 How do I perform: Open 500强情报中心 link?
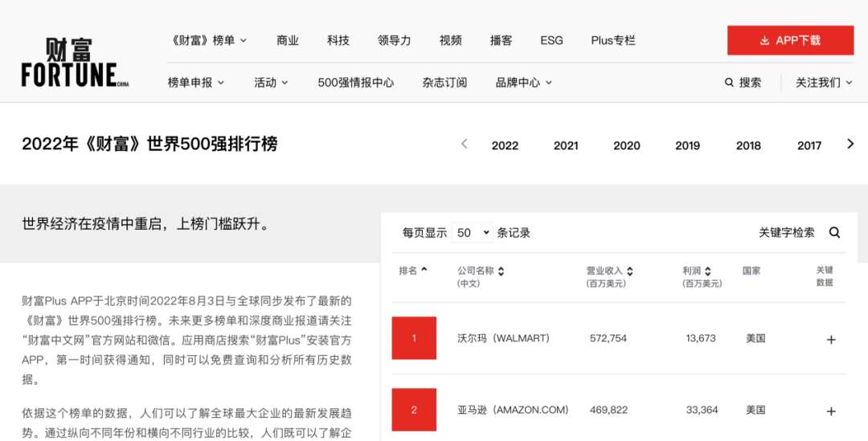pyautogui.click(x=356, y=83)
